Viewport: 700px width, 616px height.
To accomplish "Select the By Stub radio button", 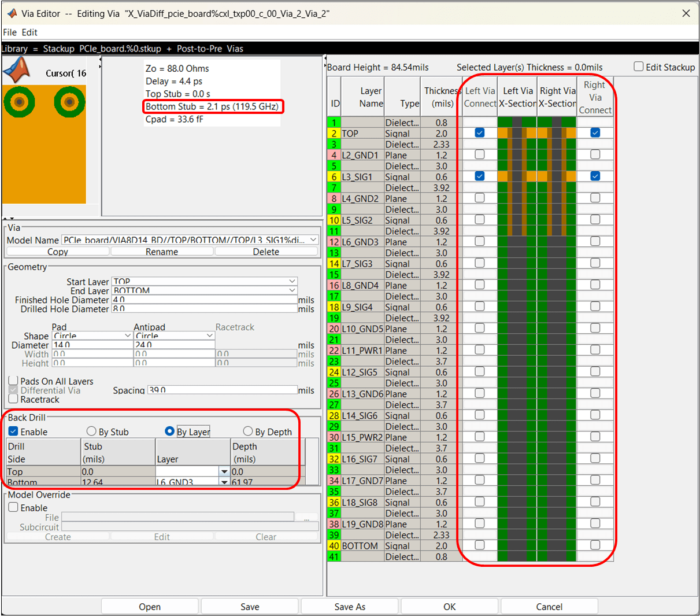I will tap(91, 431).
